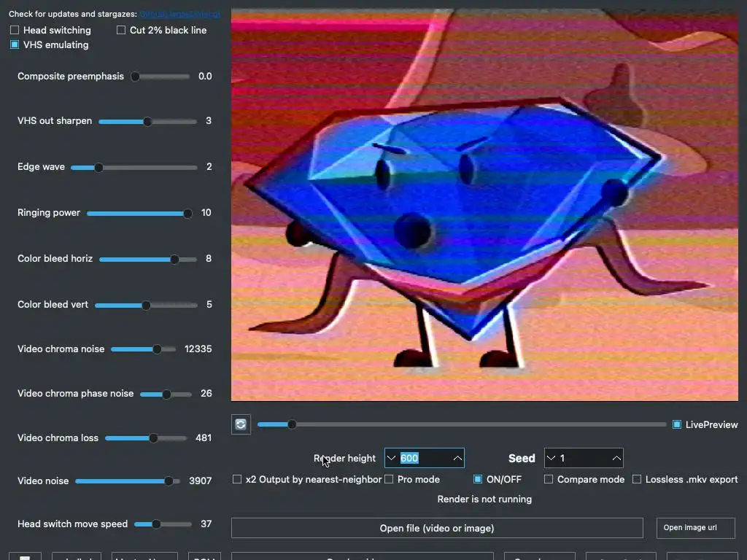Click the Video noise slider handle
The height and width of the screenshot is (560, 747).
click(169, 481)
